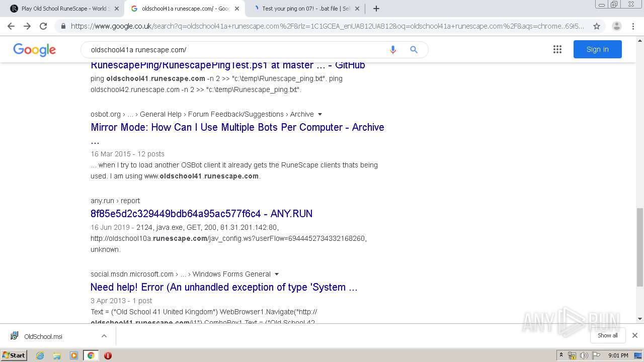The width and height of the screenshot is (644, 362).
Task: Click the '3 Apr 2013 - 1 post' text
Action: (x=121, y=301)
